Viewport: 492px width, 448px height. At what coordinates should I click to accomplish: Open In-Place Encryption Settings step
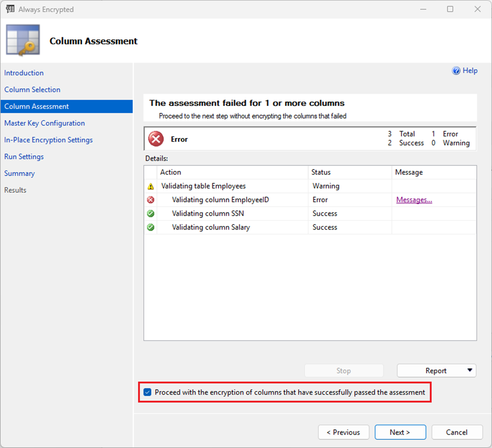[x=48, y=140]
